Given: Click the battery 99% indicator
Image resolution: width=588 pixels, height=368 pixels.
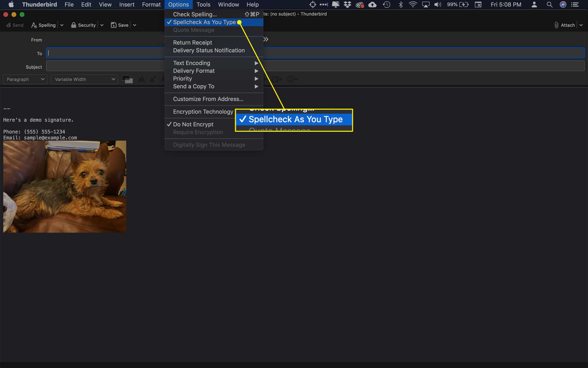Looking at the screenshot, I should tap(458, 4).
